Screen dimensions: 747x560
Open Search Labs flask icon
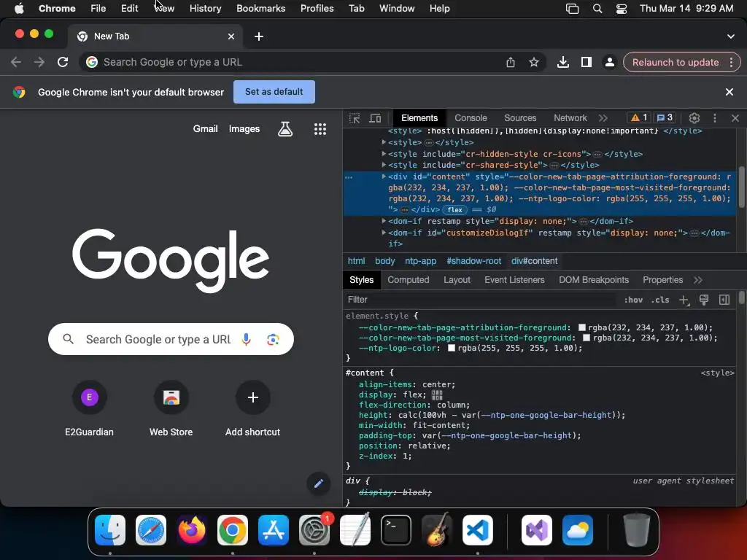(285, 129)
